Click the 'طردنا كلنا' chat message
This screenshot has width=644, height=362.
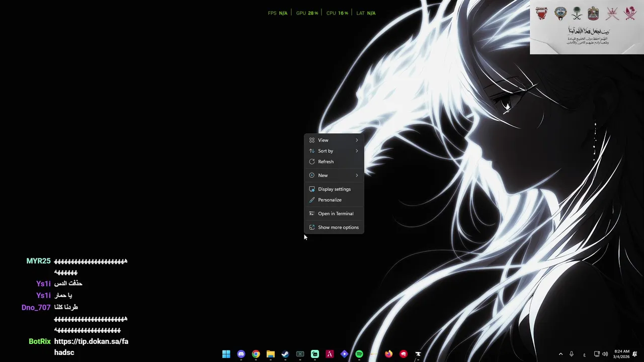tap(66, 307)
